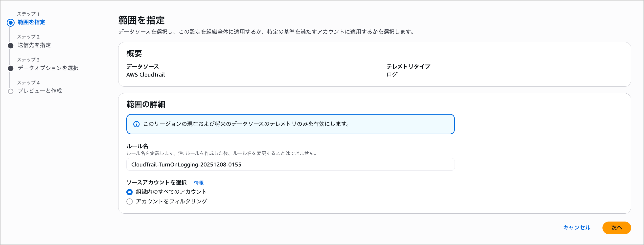
Task: Focus the ルール名 text input field
Action: (x=290, y=164)
